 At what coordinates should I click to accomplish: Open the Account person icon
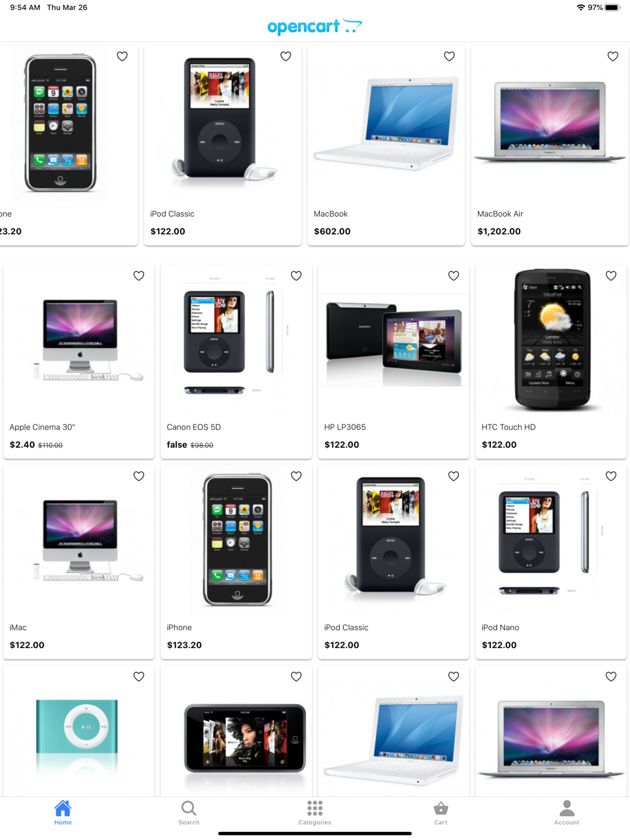pos(567,812)
